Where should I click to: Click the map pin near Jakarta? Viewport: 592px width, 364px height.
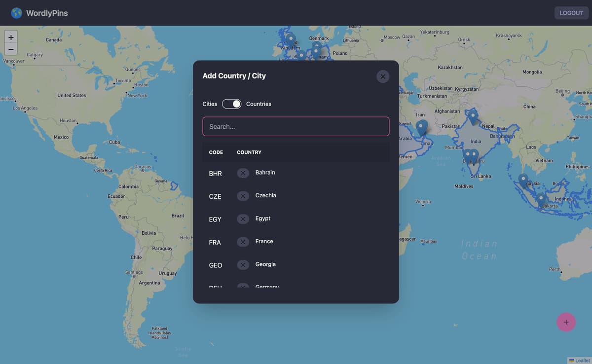(x=541, y=200)
